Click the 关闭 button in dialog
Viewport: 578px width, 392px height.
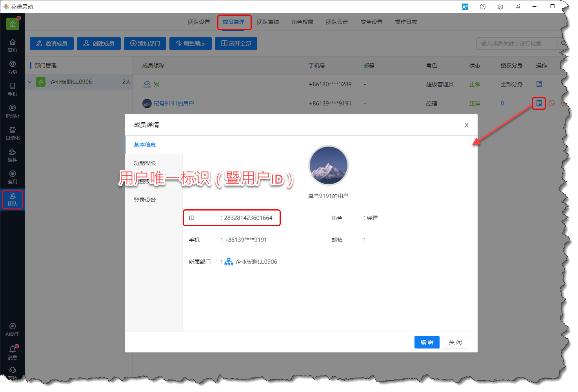pyautogui.click(x=455, y=342)
